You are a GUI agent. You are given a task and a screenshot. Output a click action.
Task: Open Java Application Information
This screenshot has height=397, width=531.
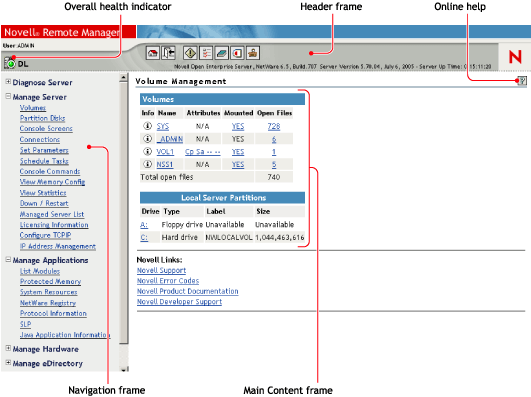click(x=65, y=335)
